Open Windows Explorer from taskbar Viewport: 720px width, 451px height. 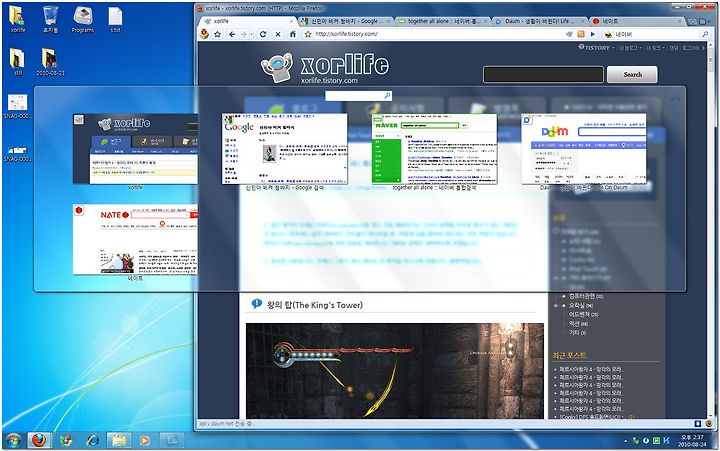coord(118,441)
